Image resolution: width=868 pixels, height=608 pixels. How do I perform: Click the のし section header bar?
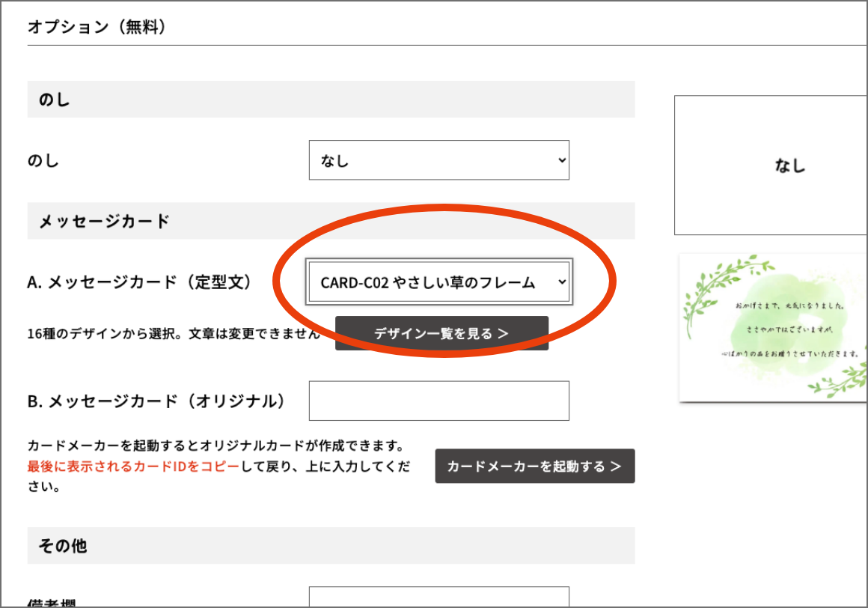[331, 100]
